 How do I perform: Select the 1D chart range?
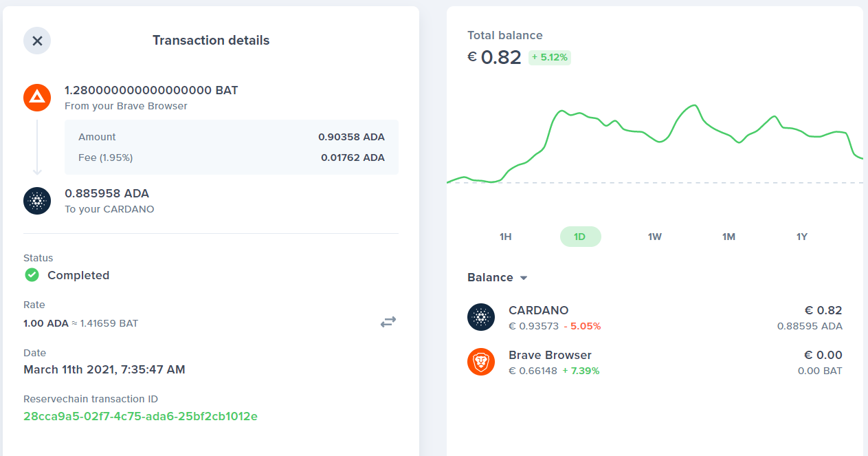click(580, 237)
